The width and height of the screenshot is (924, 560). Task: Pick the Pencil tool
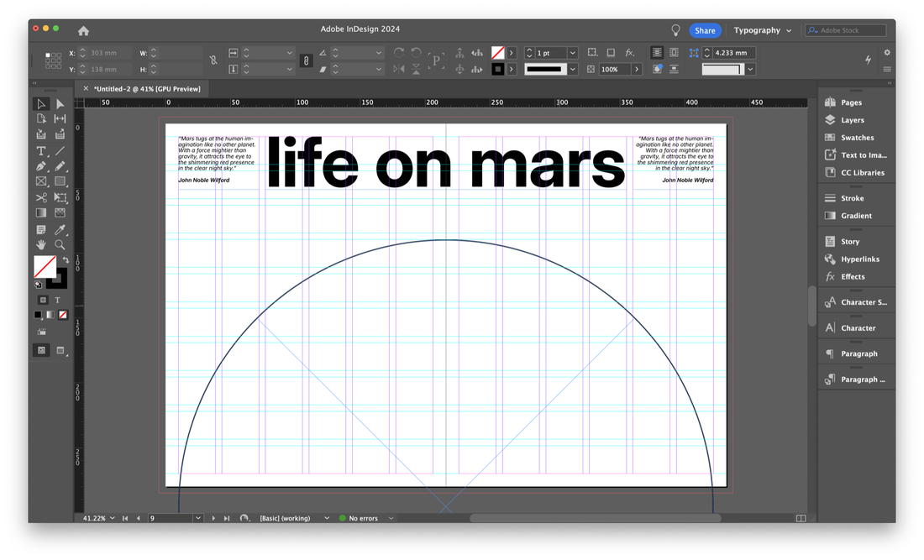tap(60, 166)
